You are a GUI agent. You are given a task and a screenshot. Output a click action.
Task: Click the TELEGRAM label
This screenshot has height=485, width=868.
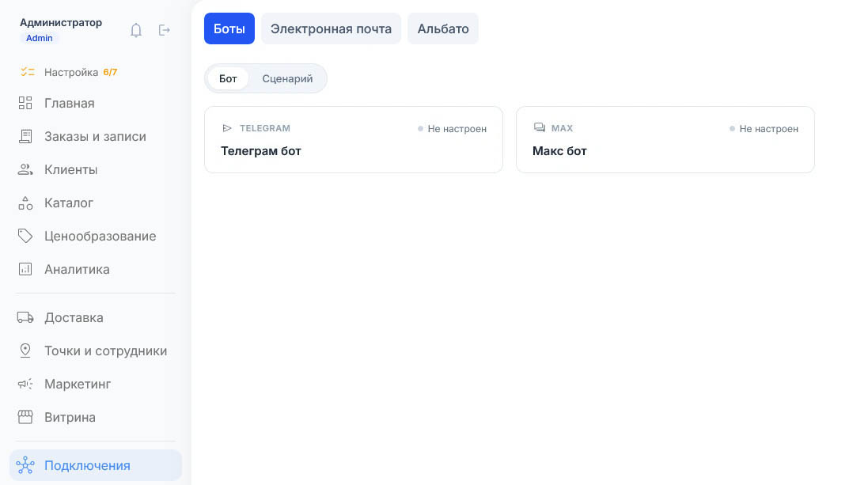pos(264,128)
